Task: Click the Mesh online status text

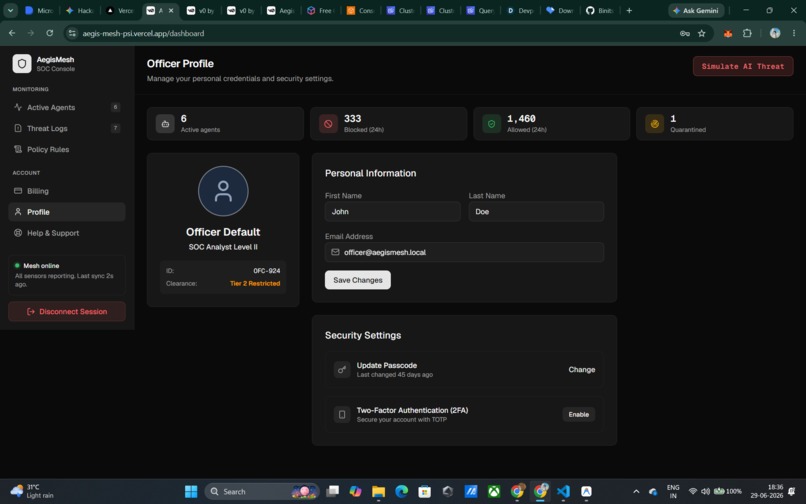Action: 41,265
